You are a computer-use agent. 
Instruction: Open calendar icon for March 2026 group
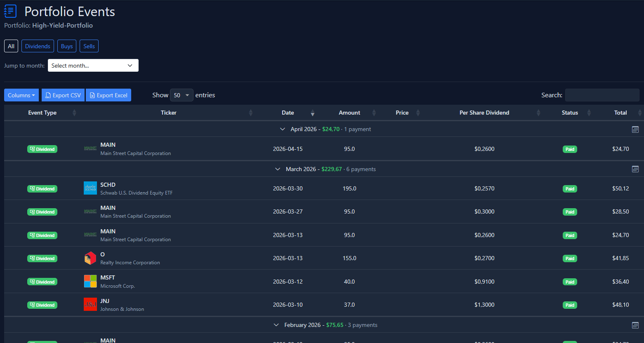pyautogui.click(x=635, y=169)
